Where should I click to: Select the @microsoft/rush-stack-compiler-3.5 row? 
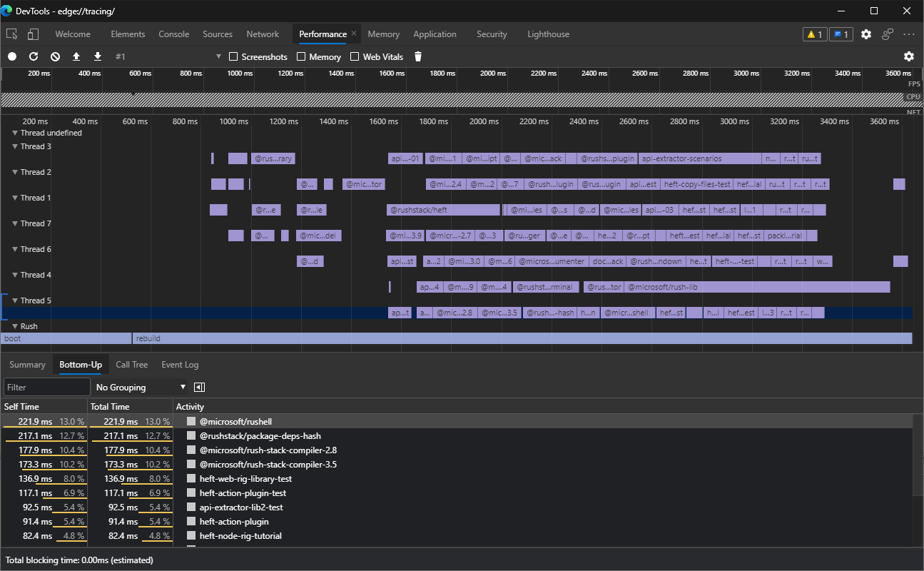(457, 464)
